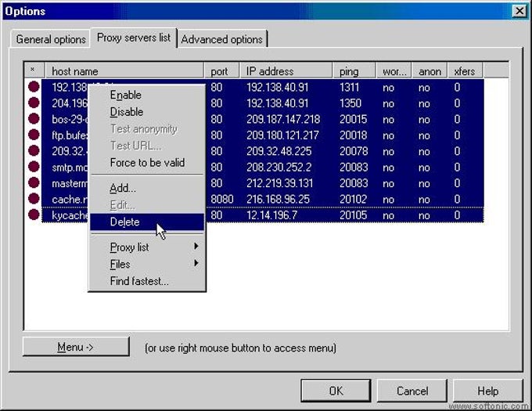Expand the Proxy list submenu

(147, 247)
